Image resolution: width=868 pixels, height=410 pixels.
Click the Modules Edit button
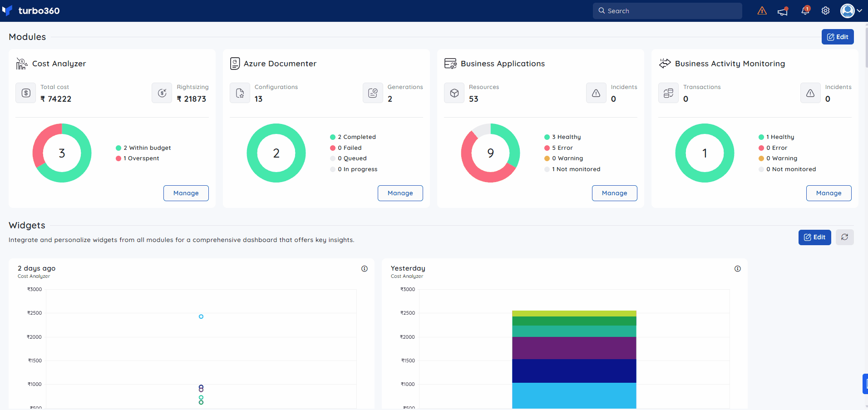838,37
